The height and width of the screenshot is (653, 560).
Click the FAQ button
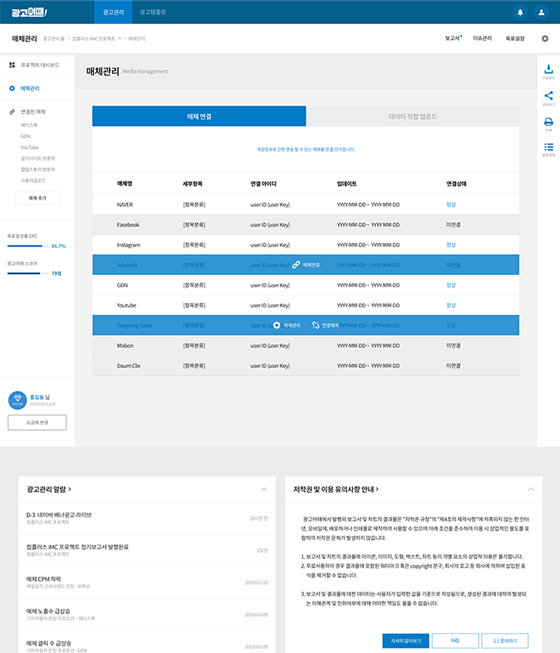point(455,641)
